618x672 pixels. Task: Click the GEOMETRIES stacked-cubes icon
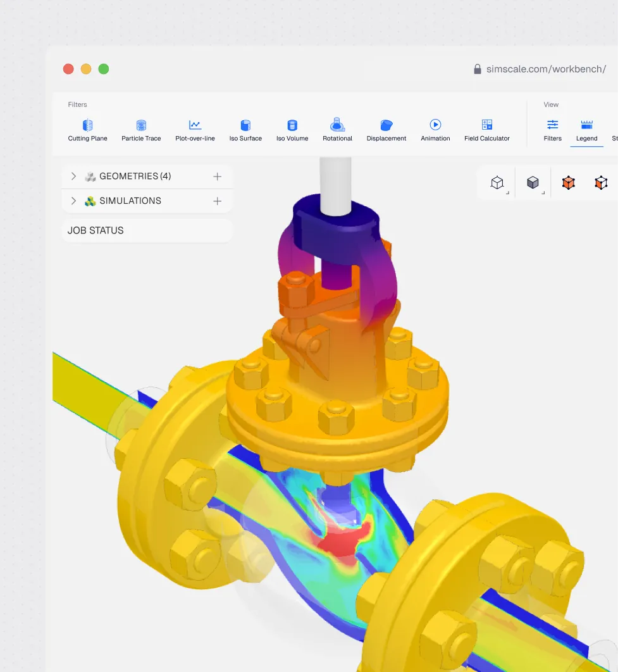click(x=90, y=177)
